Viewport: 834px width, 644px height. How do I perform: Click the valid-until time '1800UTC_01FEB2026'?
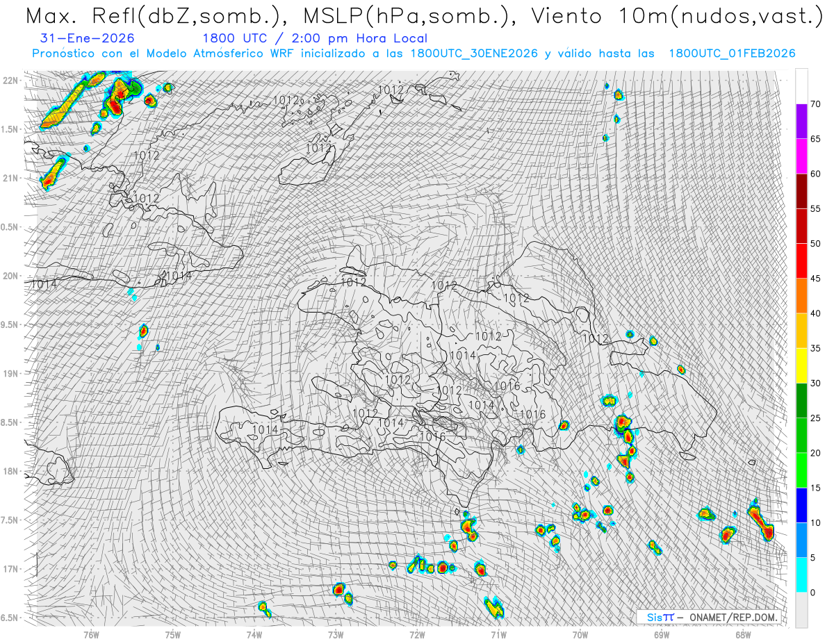pyautogui.click(x=732, y=54)
